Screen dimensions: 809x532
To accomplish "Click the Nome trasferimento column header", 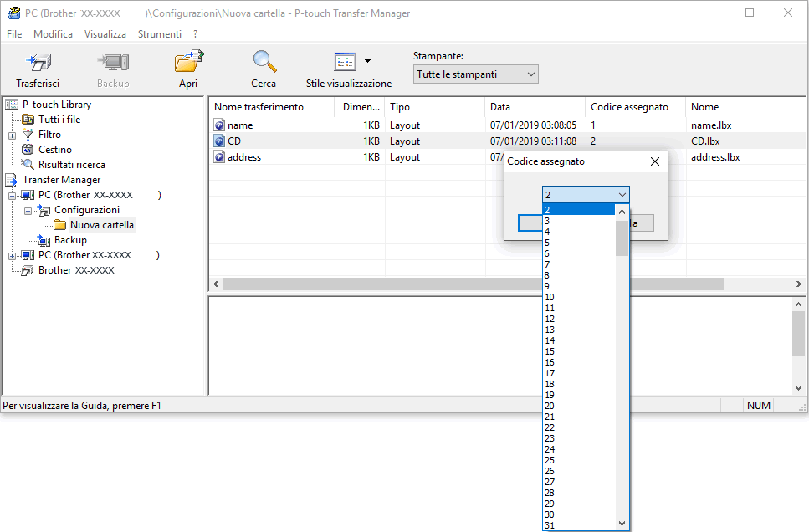I will point(272,107).
